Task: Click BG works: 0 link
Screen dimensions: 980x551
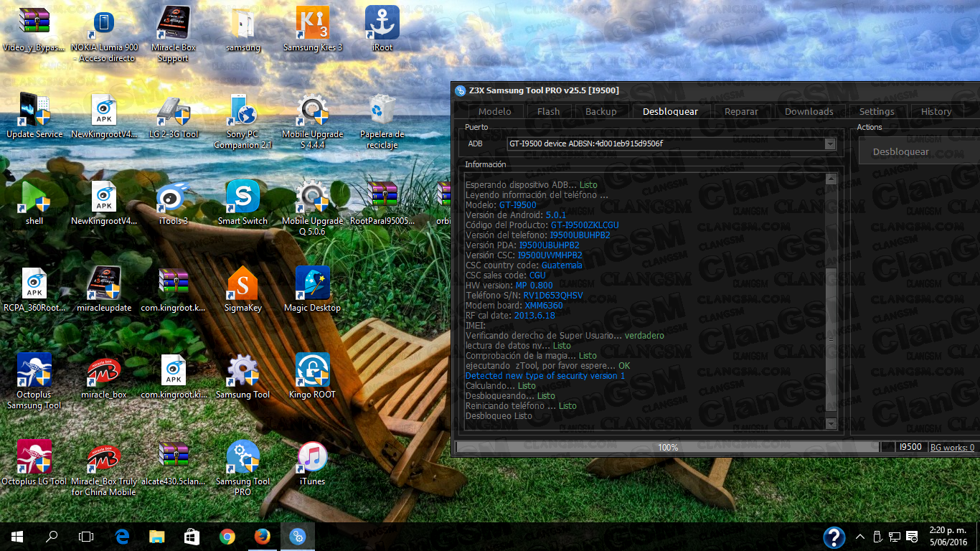Action: click(x=952, y=447)
